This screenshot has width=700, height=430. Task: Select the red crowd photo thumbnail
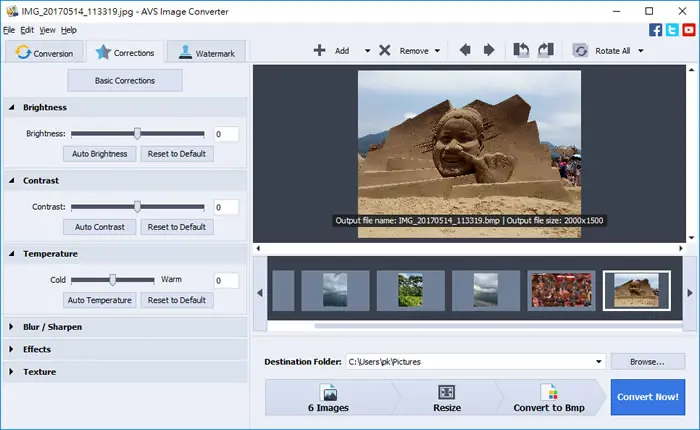click(x=561, y=290)
